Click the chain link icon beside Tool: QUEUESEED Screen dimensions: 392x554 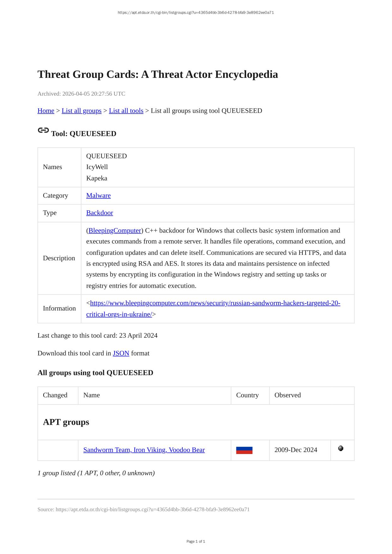(43, 130)
